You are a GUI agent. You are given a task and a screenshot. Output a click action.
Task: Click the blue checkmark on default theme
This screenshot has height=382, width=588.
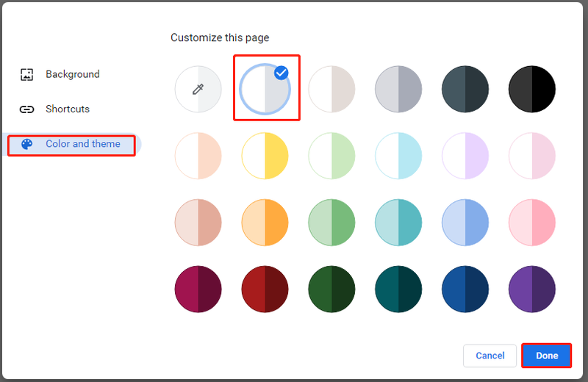282,73
